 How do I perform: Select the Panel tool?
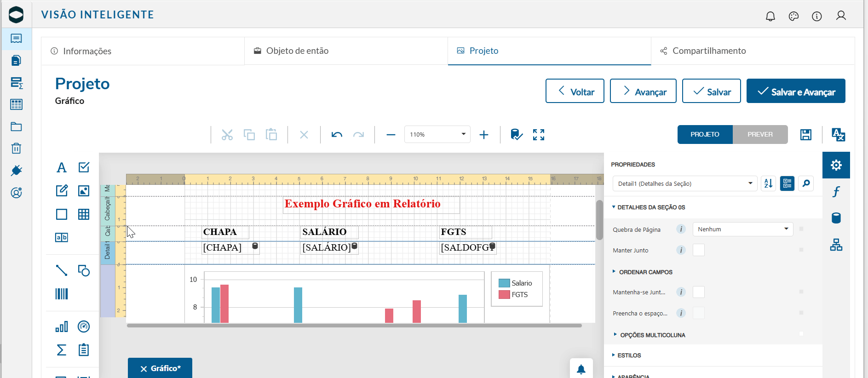point(61,214)
